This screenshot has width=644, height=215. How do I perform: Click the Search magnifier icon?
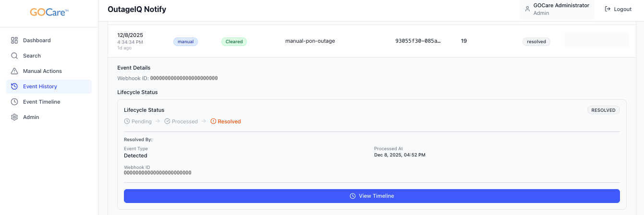[14, 56]
